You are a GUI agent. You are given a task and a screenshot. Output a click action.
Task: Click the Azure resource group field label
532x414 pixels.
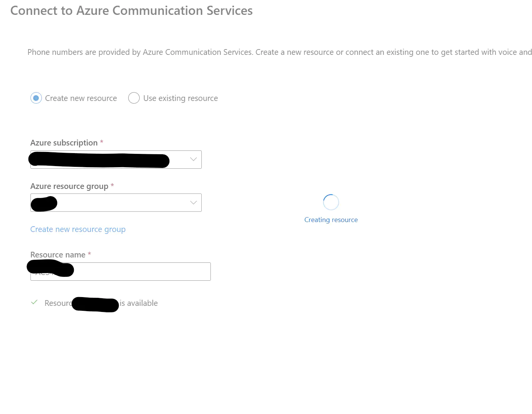click(x=69, y=186)
